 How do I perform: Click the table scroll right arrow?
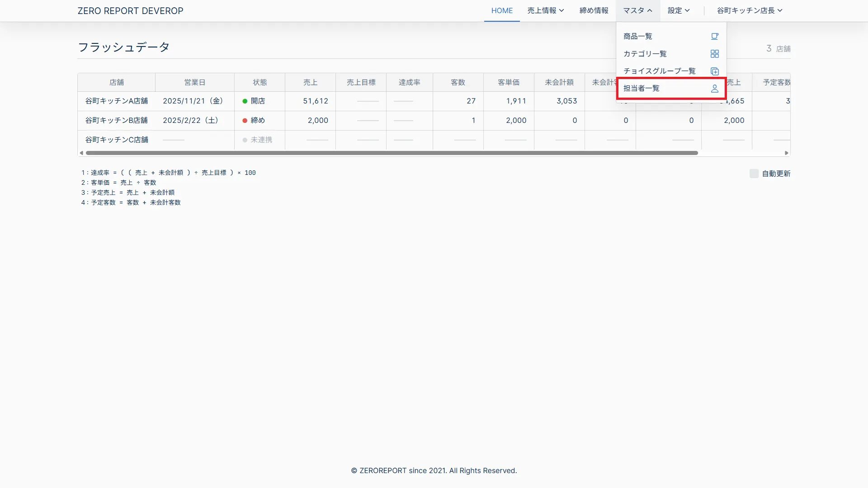tap(787, 153)
